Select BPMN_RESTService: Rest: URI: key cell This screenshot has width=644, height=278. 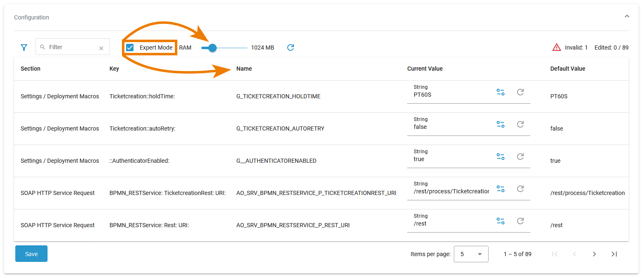coord(149,225)
